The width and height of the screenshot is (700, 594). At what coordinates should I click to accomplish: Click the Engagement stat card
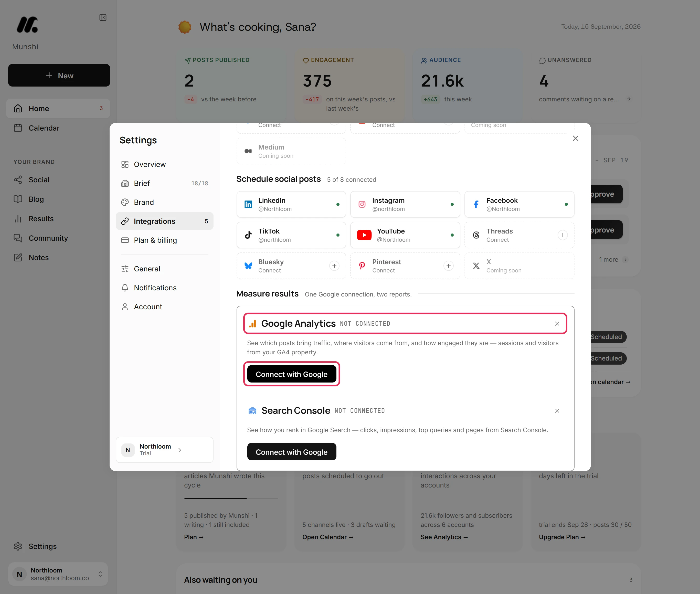[349, 86]
